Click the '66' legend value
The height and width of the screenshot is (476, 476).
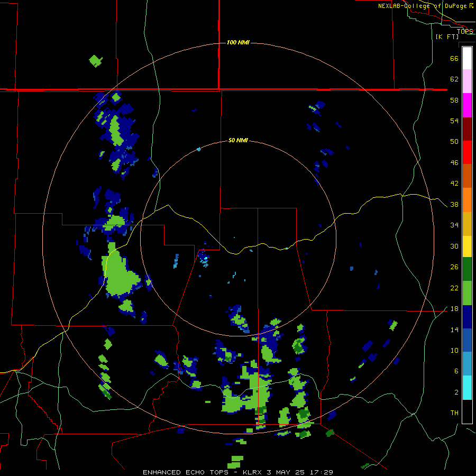point(454,58)
